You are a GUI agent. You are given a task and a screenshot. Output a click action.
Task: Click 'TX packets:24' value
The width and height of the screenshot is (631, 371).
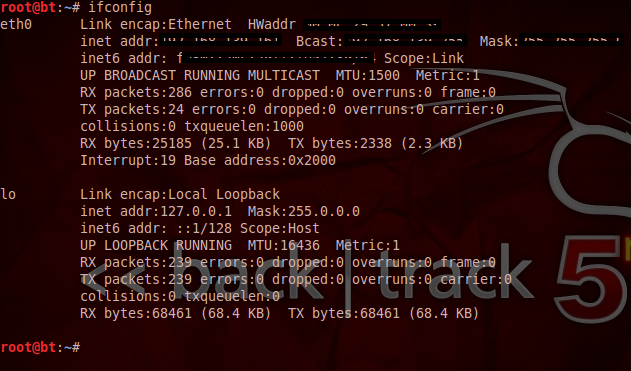[x=132, y=109]
